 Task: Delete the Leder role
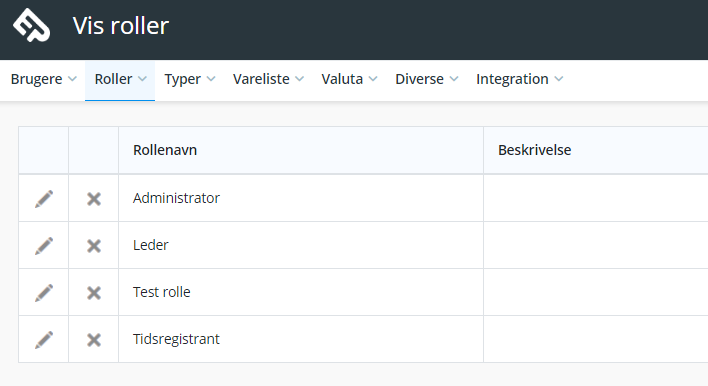point(94,246)
